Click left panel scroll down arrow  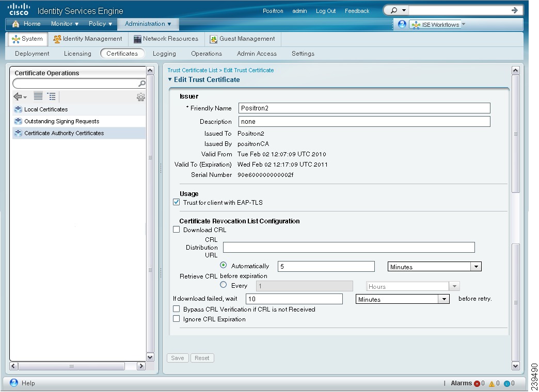[x=150, y=357]
